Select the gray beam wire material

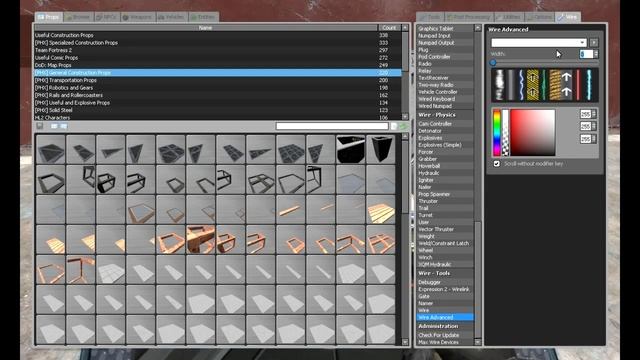pos(511,85)
